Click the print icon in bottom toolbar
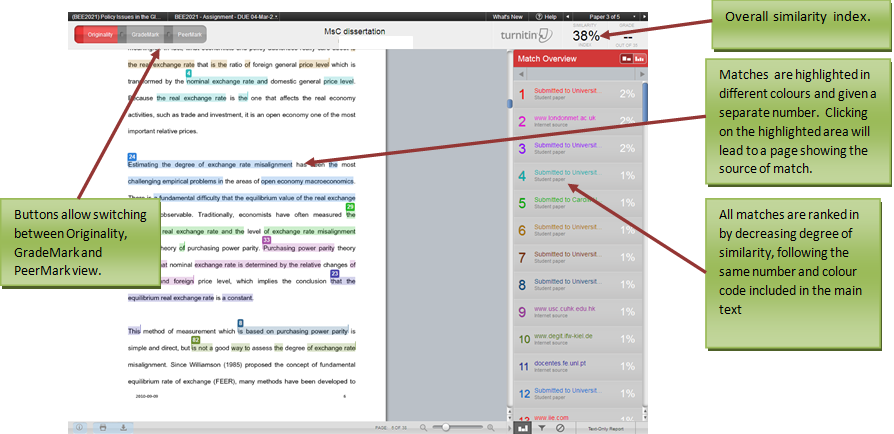This screenshot has width=894, height=434. [x=102, y=427]
